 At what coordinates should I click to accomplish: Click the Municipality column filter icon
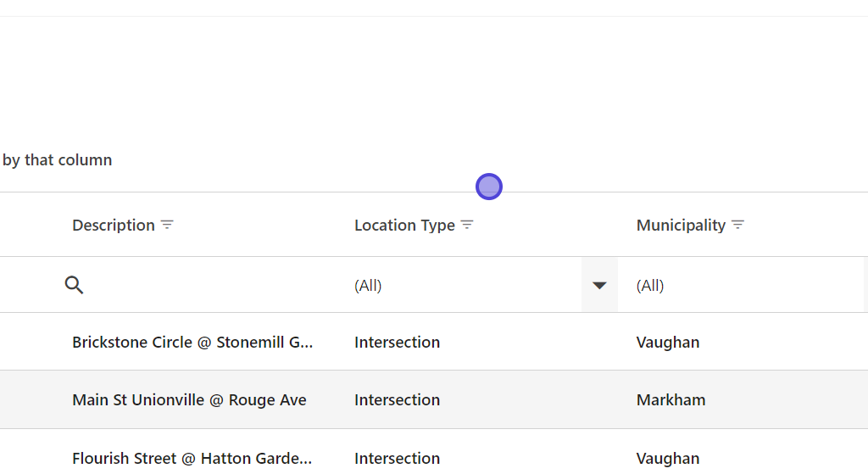(x=737, y=225)
